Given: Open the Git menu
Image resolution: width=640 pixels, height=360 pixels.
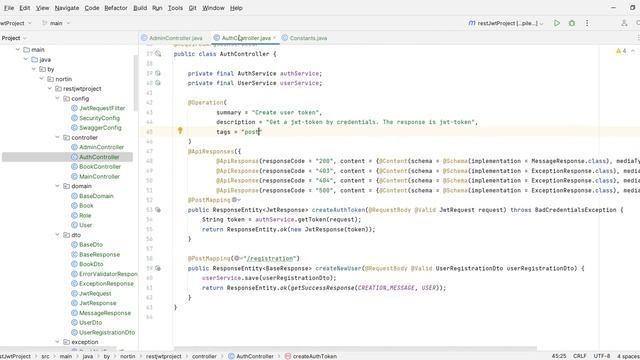Looking at the screenshot, I should click(x=192, y=8).
